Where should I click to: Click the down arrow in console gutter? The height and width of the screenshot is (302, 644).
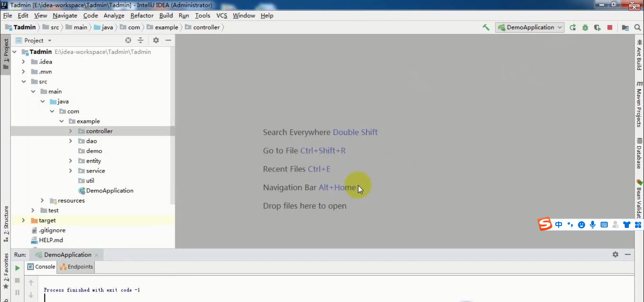(31, 295)
